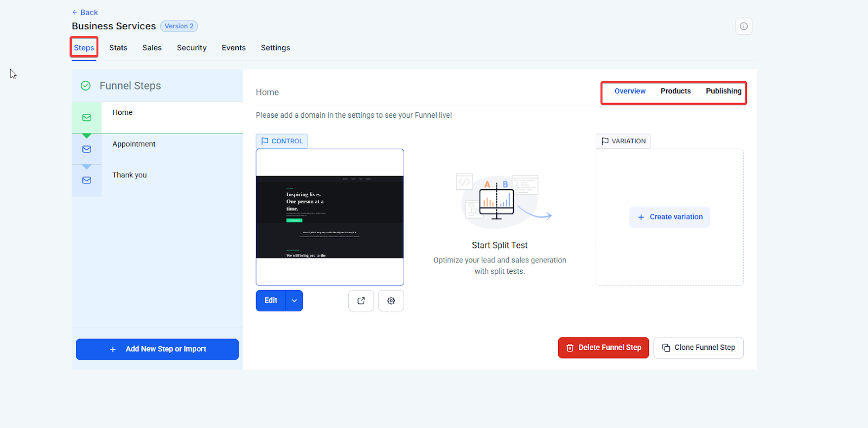Switch to the Products sub-tab
The height and width of the screenshot is (428, 868).
coord(675,91)
